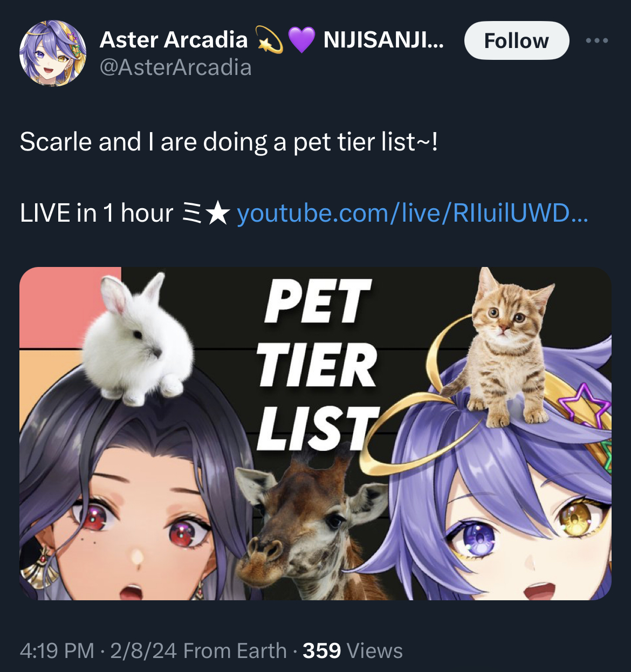Click the Follow button
The image size is (631, 672).
[516, 40]
